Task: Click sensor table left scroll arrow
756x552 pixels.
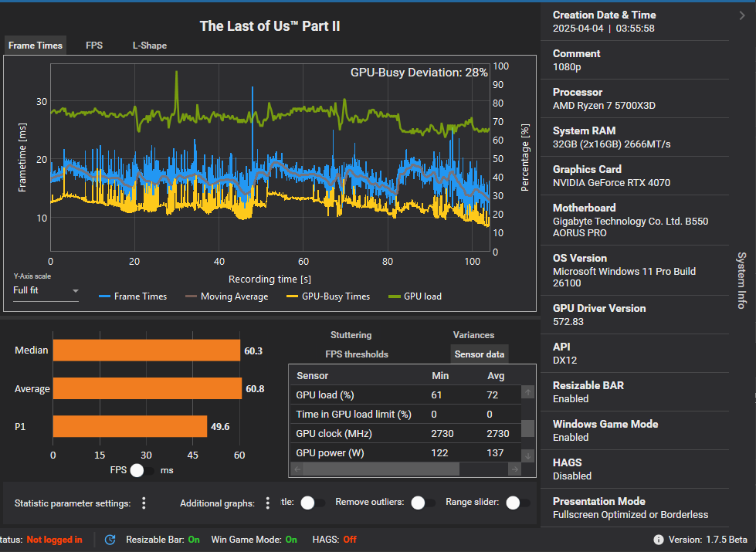Action: tap(297, 469)
